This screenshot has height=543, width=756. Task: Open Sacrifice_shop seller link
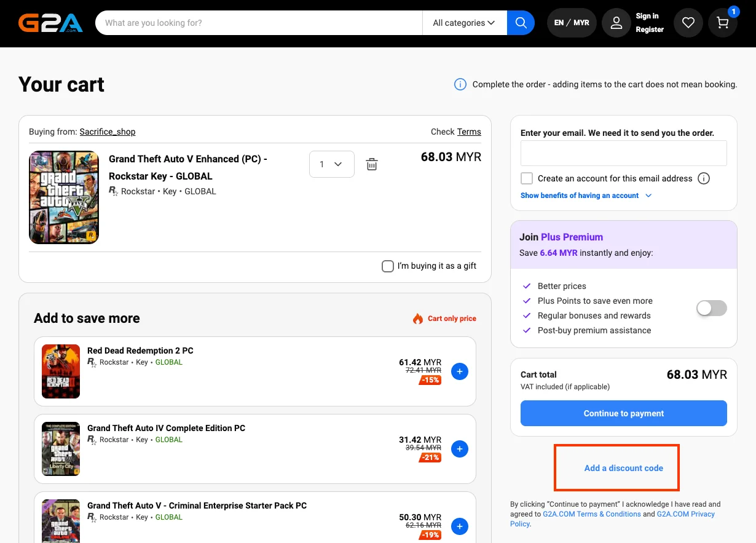click(x=108, y=132)
